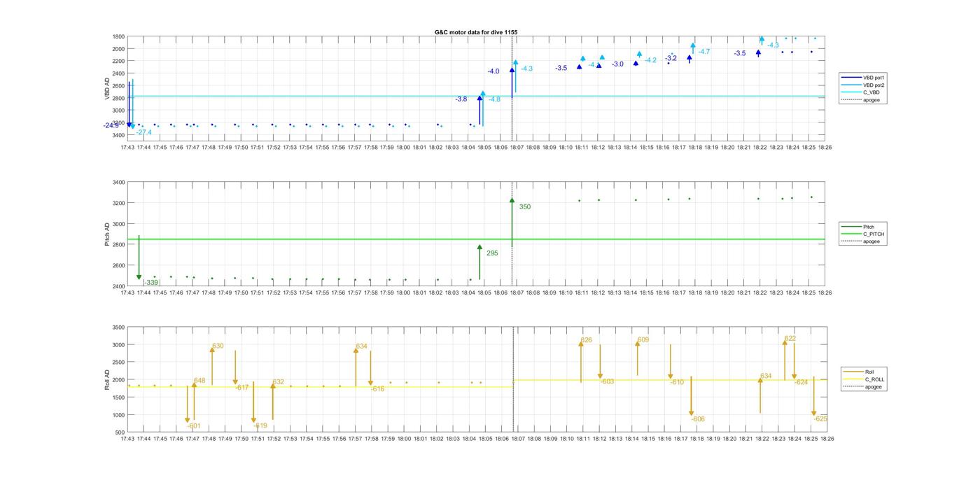
Task: Click the "-610" roll annotation
Action: point(676,382)
